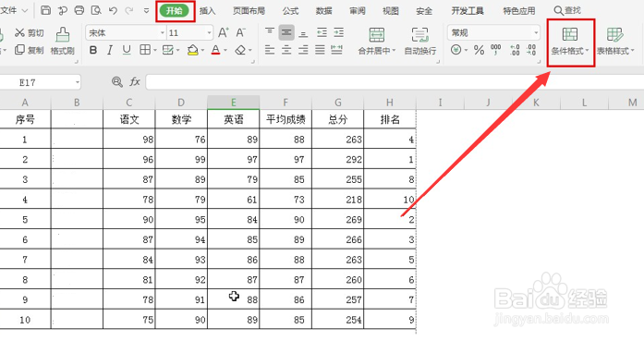Viewport: 644px width, 341px height.
Task: Open the 宋体 font name dropdown
Action: 163,33
